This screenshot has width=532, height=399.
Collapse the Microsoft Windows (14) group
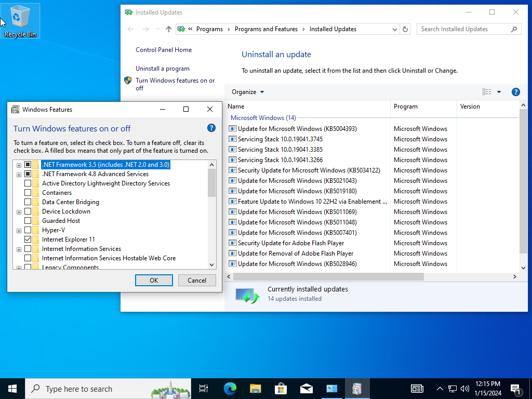tap(263, 118)
